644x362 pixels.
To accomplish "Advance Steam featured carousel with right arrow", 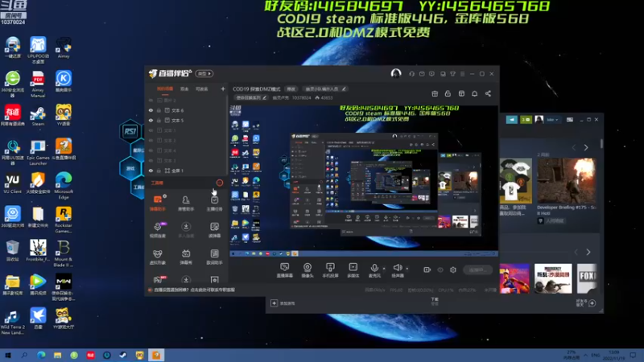I will point(586,147).
